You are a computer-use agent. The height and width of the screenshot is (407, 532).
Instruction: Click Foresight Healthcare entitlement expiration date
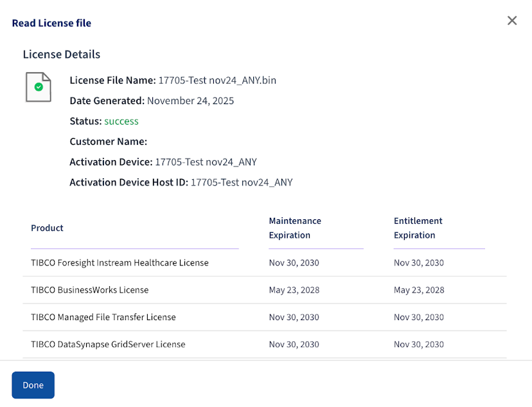[418, 263]
